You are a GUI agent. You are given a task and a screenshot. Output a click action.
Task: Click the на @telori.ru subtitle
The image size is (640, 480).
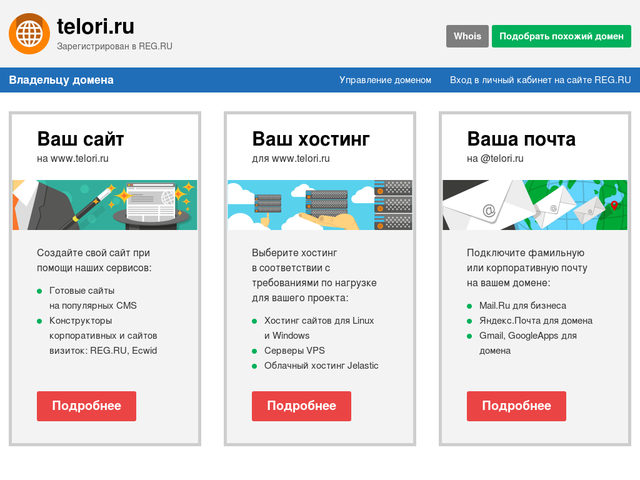495,159
